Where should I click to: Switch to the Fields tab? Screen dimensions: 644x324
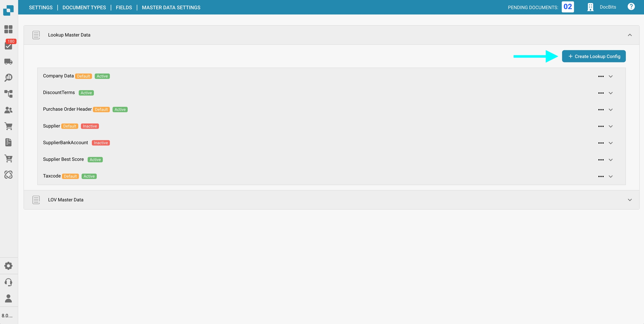tap(124, 8)
